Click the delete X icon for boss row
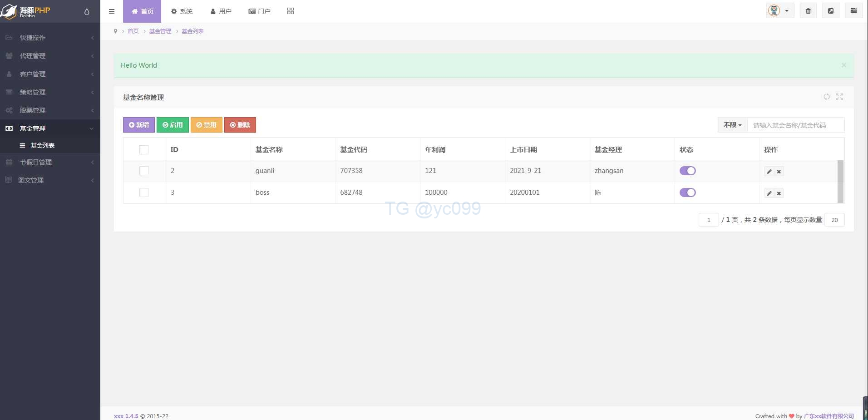 click(779, 193)
